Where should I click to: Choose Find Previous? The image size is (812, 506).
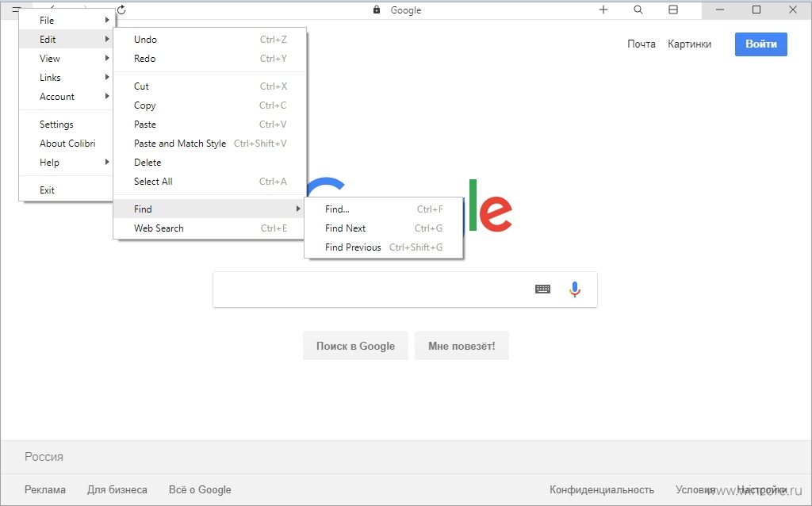tap(383, 247)
